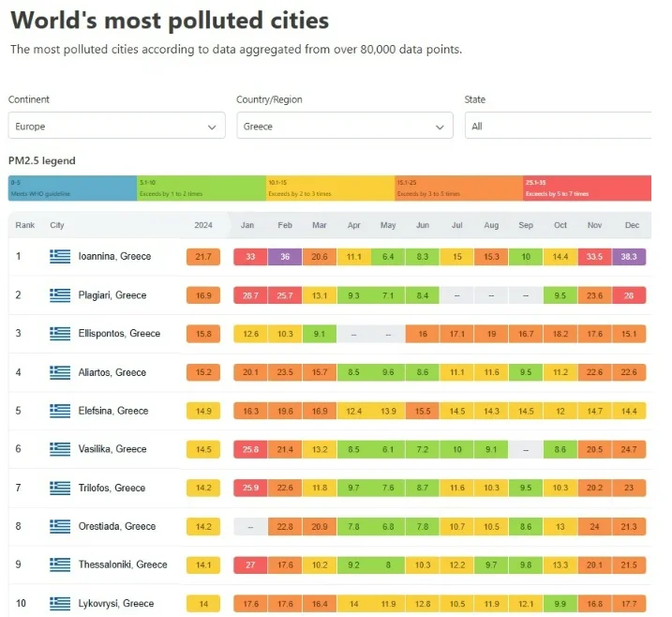This screenshot has width=672, height=617.
Task: Open the State dropdown set to All
Action: pyautogui.click(x=560, y=126)
